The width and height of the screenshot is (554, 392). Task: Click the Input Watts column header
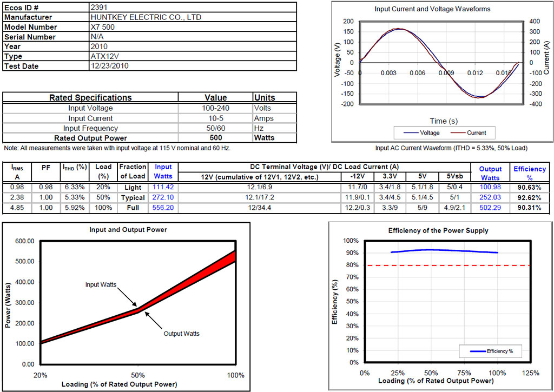pos(163,171)
